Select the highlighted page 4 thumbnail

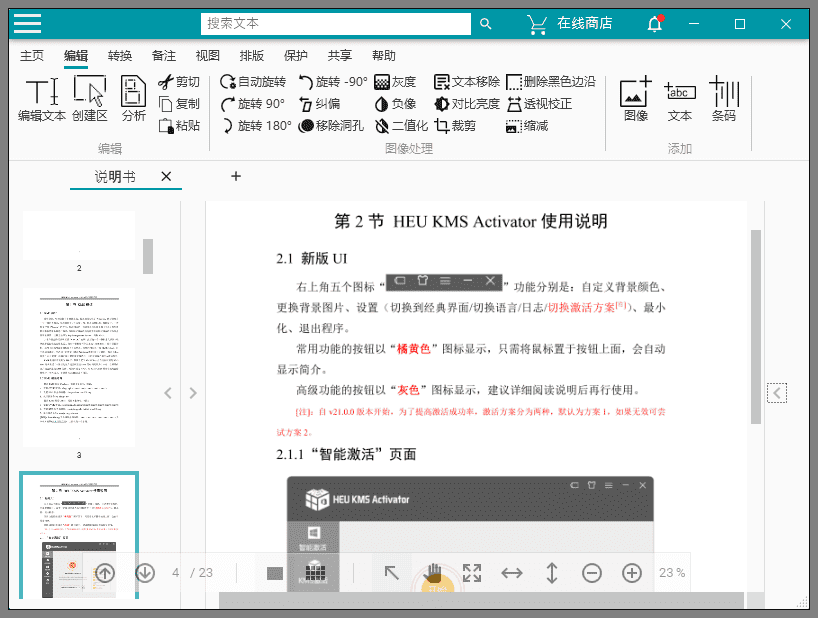(79, 536)
